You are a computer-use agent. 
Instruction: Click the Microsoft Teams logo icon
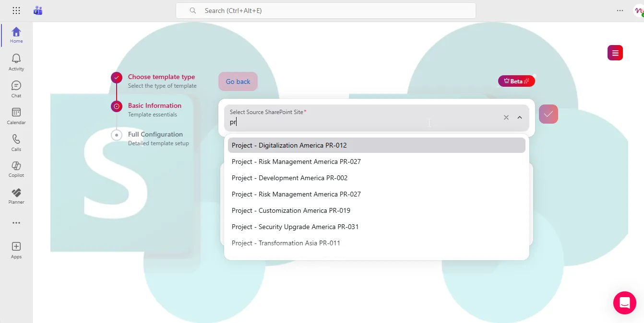(38, 11)
